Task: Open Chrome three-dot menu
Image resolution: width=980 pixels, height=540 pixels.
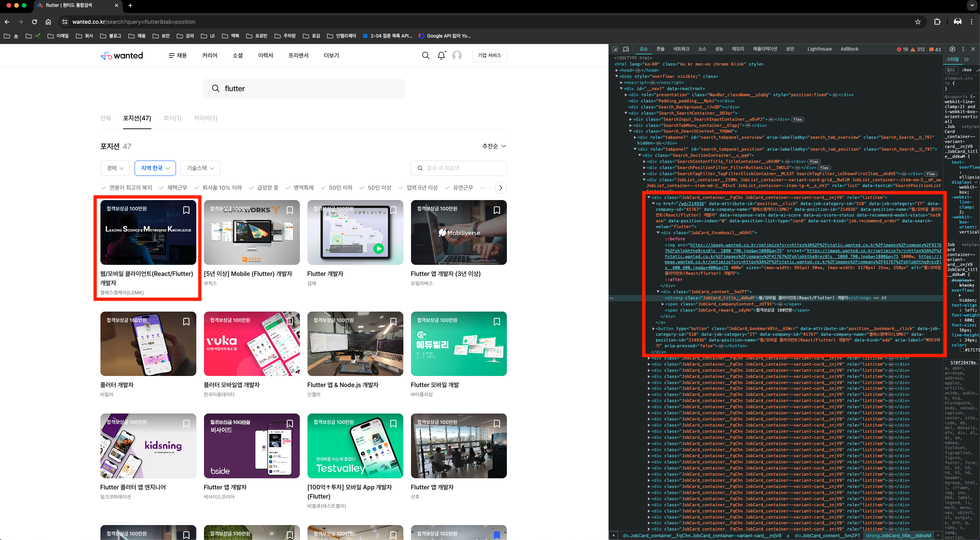Action: coord(972,22)
